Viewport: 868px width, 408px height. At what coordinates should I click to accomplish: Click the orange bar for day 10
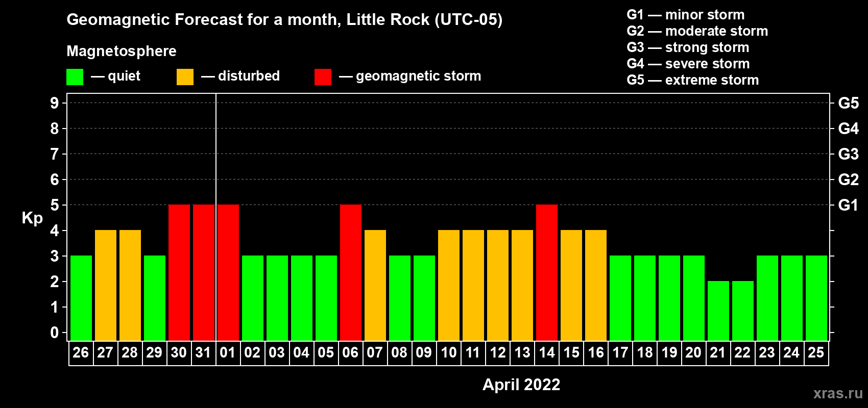[x=449, y=285]
